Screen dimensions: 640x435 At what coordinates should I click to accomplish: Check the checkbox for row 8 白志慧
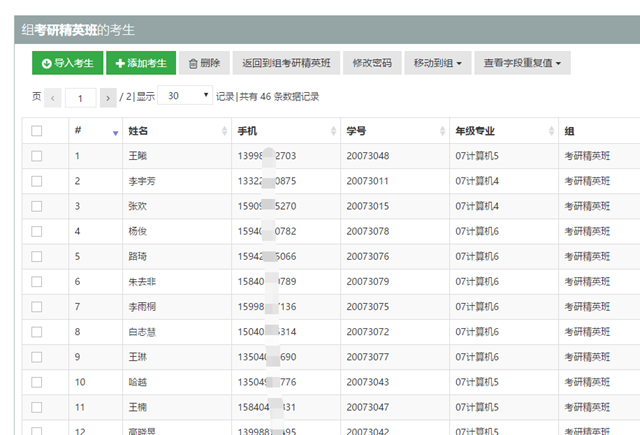click(37, 332)
